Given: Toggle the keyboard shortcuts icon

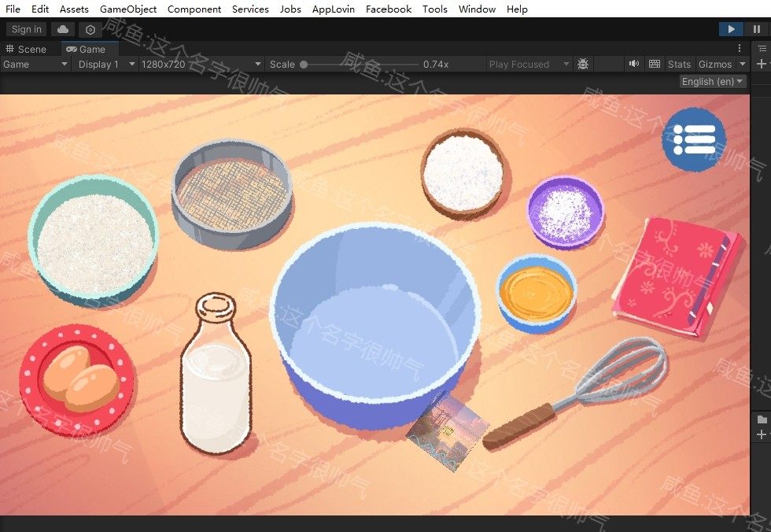Looking at the screenshot, I should point(655,64).
